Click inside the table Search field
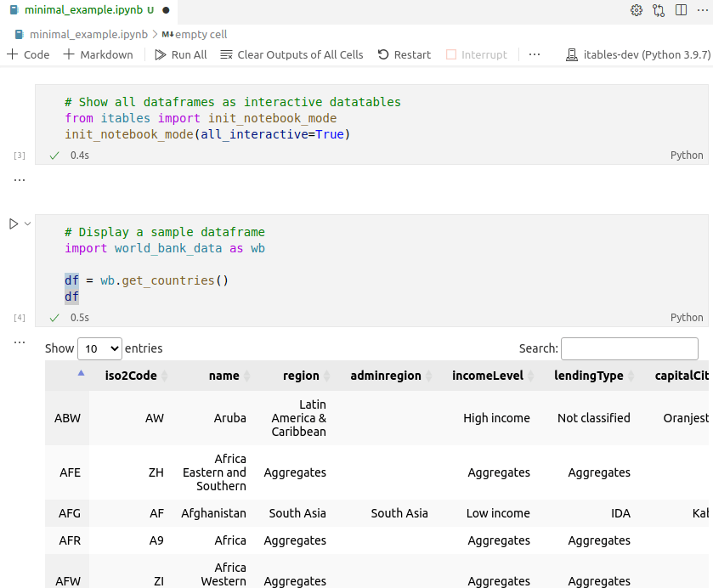This screenshot has width=713, height=588. click(629, 348)
